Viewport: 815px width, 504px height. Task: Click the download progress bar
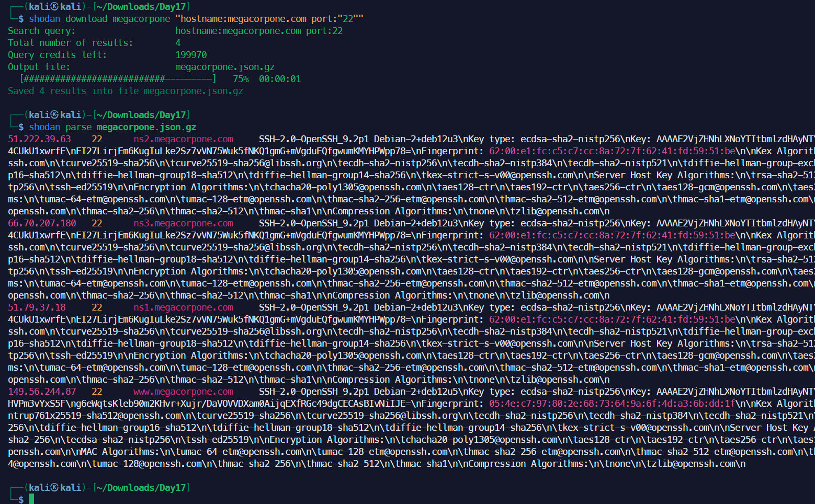[118, 79]
